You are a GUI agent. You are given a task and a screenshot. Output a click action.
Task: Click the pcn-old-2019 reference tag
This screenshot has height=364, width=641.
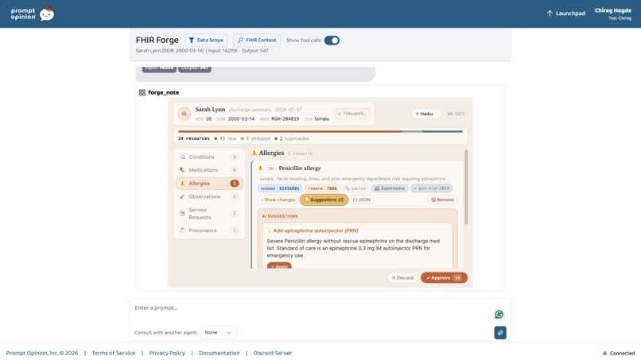click(431, 188)
